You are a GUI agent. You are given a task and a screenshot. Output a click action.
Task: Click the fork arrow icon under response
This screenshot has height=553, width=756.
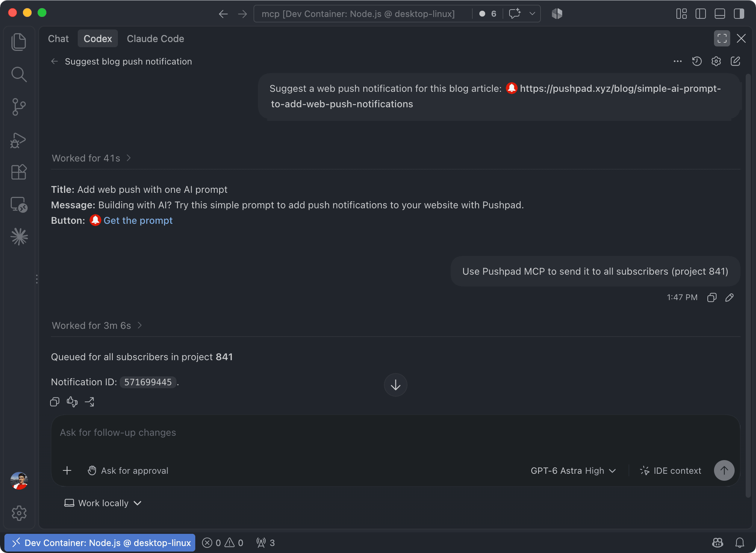90,401
